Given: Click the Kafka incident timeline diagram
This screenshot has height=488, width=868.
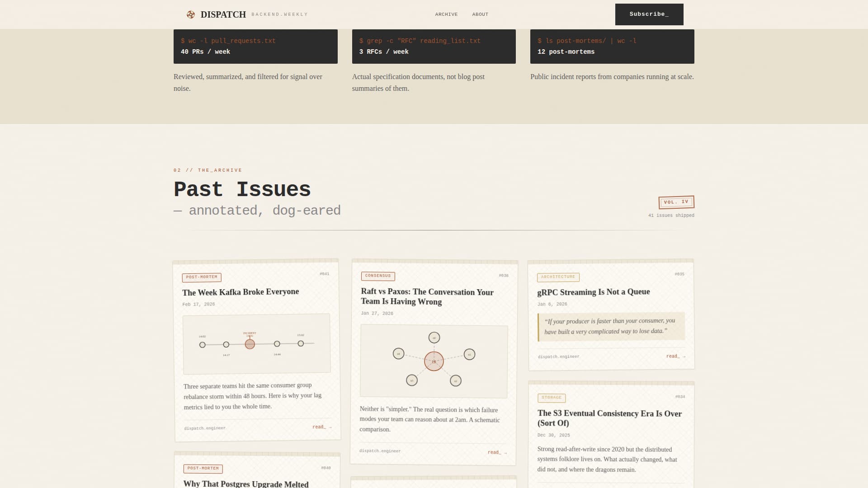Looking at the screenshot, I should point(257,344).
